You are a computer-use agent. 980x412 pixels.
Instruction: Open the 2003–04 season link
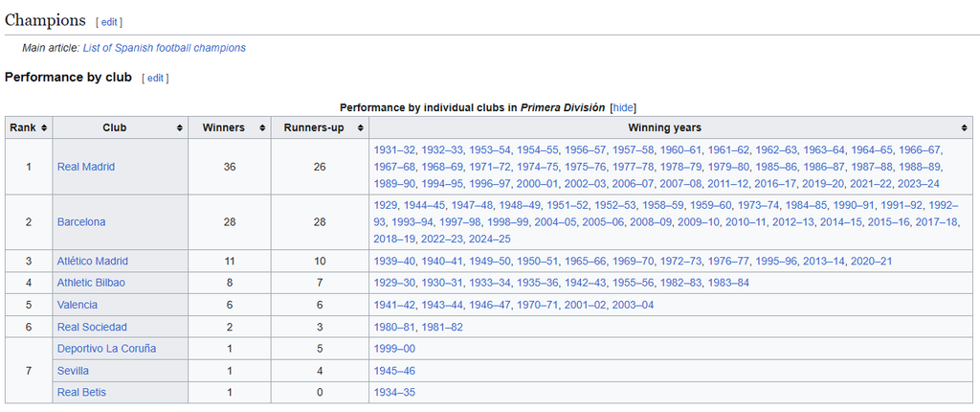pos(634,305)
